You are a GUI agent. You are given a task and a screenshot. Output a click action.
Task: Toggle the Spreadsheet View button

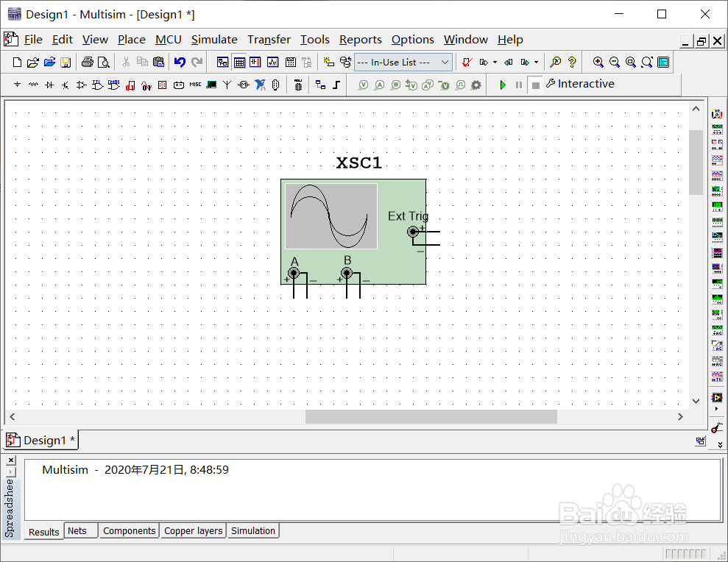click(x=239, y=63)
